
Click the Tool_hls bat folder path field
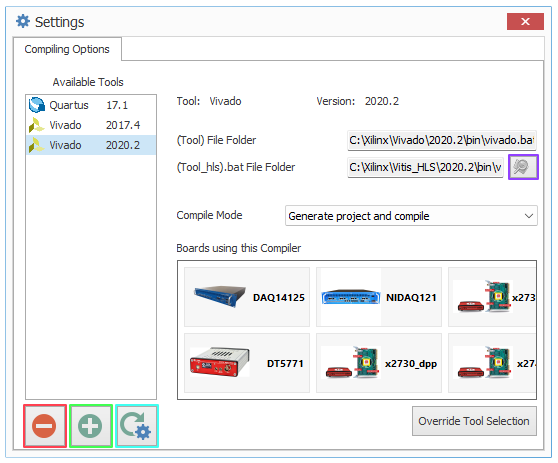point(425,167)
